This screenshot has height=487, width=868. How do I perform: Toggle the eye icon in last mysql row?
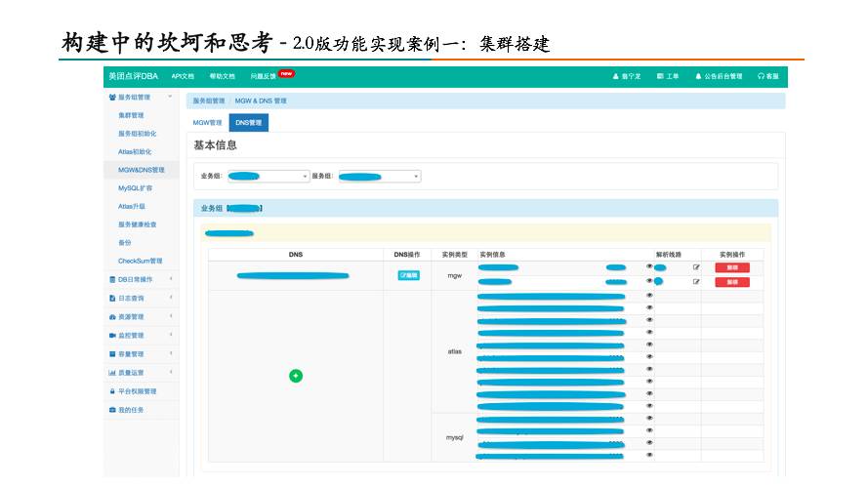pyautogui.click(x=649, y=455)
